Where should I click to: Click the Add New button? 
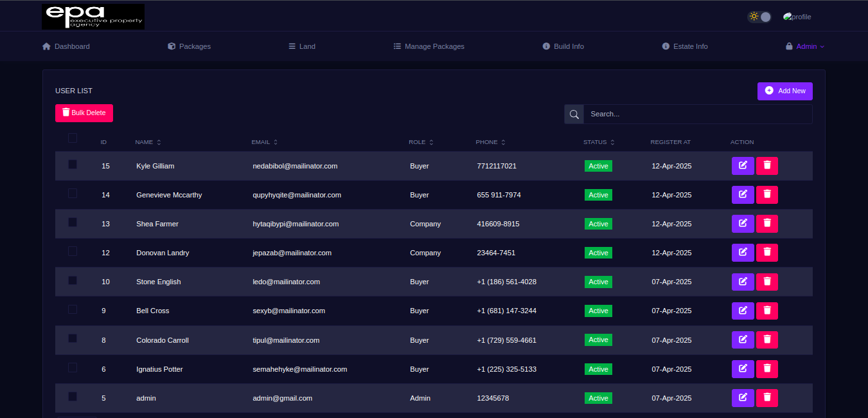point(785,91)
